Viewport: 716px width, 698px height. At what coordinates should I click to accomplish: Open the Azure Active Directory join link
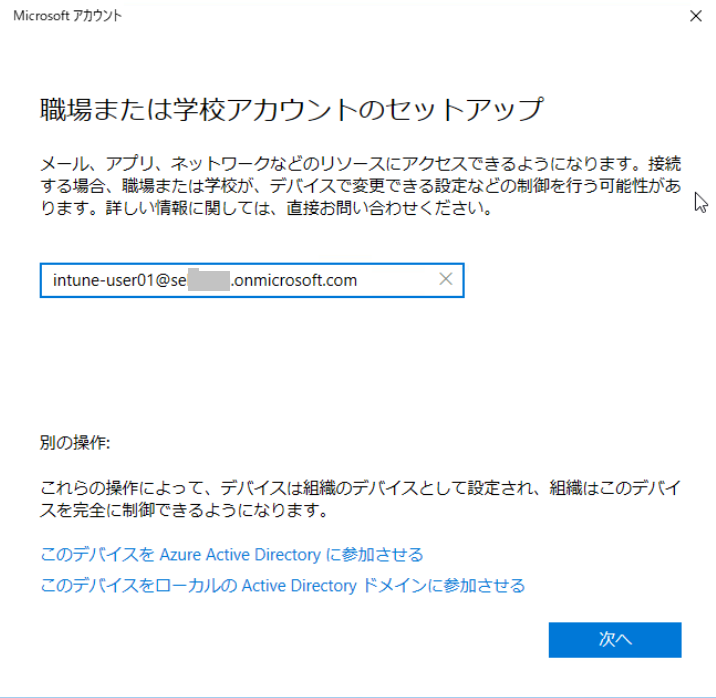click(x=232, y=555)
